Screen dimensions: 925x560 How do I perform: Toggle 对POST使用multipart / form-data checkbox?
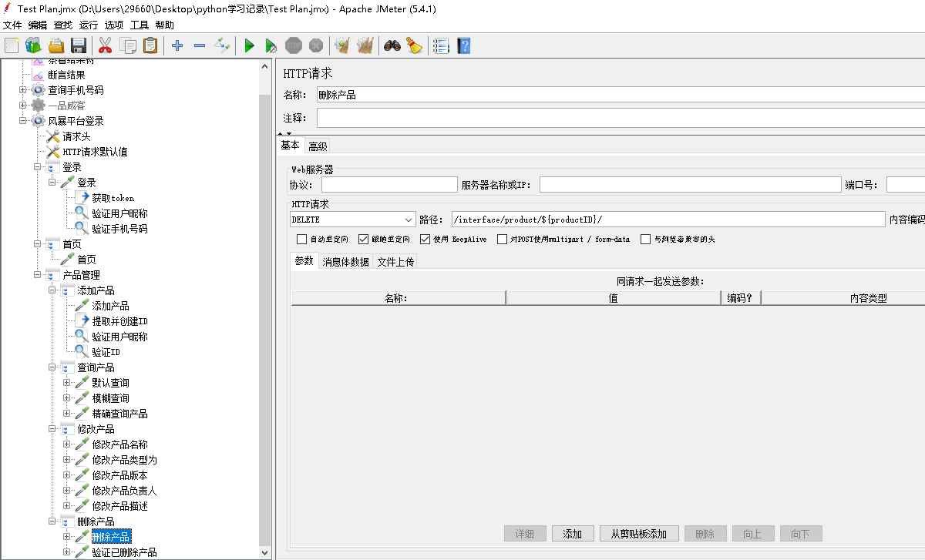click(x=503, y=240)
